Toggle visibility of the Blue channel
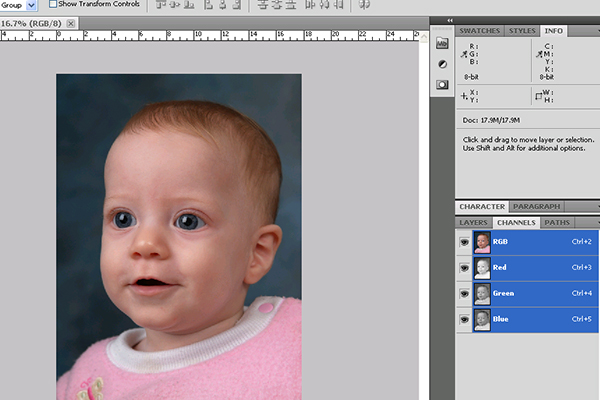The height and width of the screenshot is (400, 600). (x=464, y=319)
